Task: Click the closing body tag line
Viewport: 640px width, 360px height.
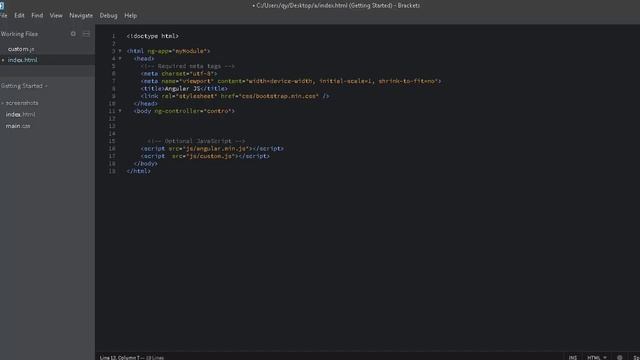Action: [x=146, y=164]
